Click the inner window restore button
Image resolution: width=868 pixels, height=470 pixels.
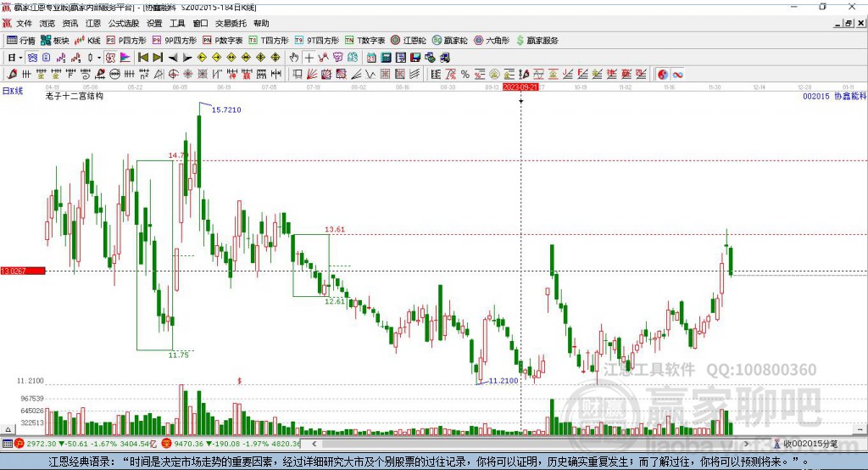[x=849, y=23]
